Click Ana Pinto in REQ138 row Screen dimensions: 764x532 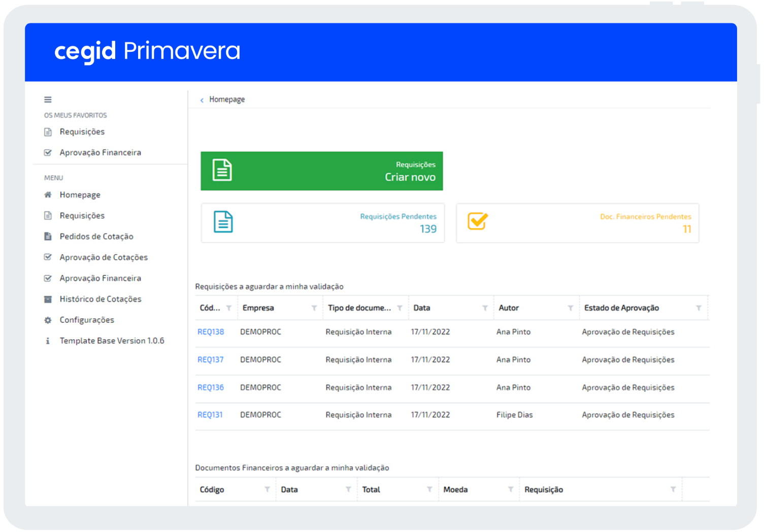click(514, 332)
